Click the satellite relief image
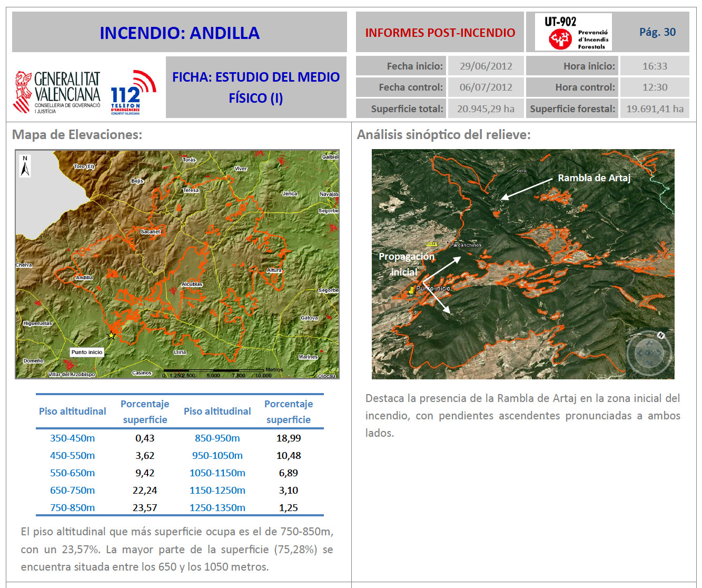 coord(523,264)
